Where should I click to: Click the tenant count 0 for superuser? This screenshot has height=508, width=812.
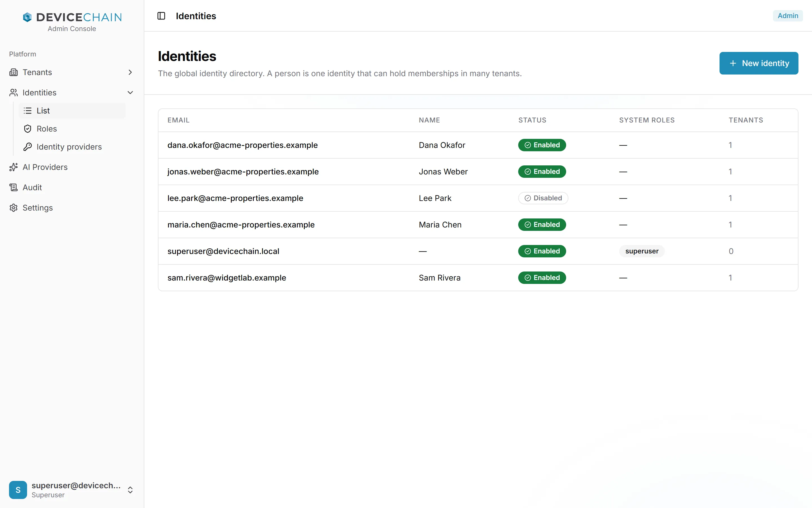point(731,251)
